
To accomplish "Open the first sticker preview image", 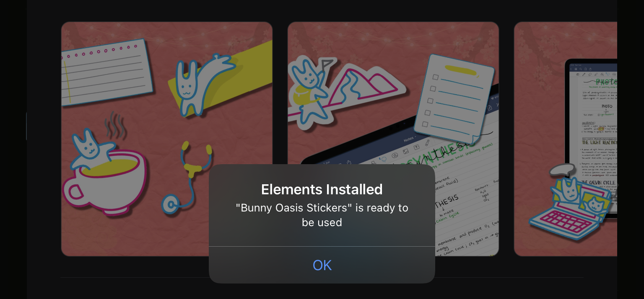I will pyautogui.click(x=167, y=139).
